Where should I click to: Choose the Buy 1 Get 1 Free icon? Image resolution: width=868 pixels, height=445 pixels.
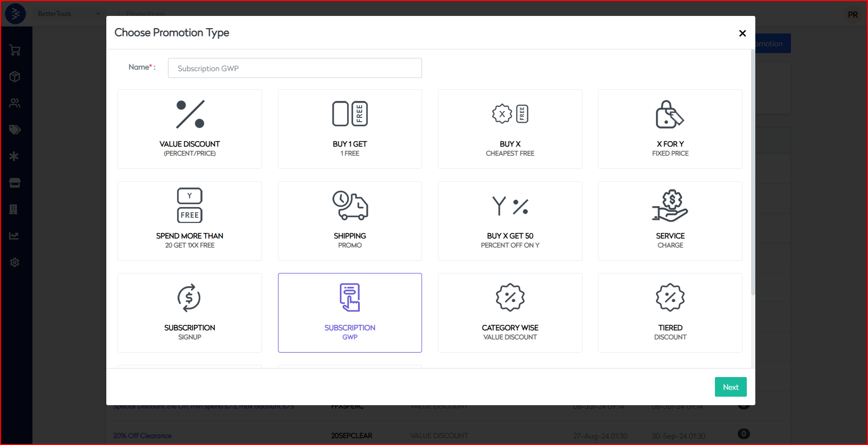350,114
